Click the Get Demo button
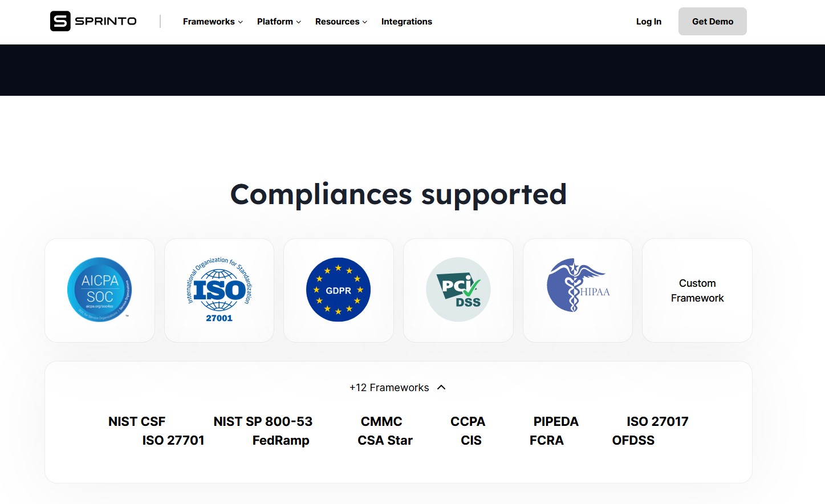Screen dimensions: 825x504 tap(713, 22)
